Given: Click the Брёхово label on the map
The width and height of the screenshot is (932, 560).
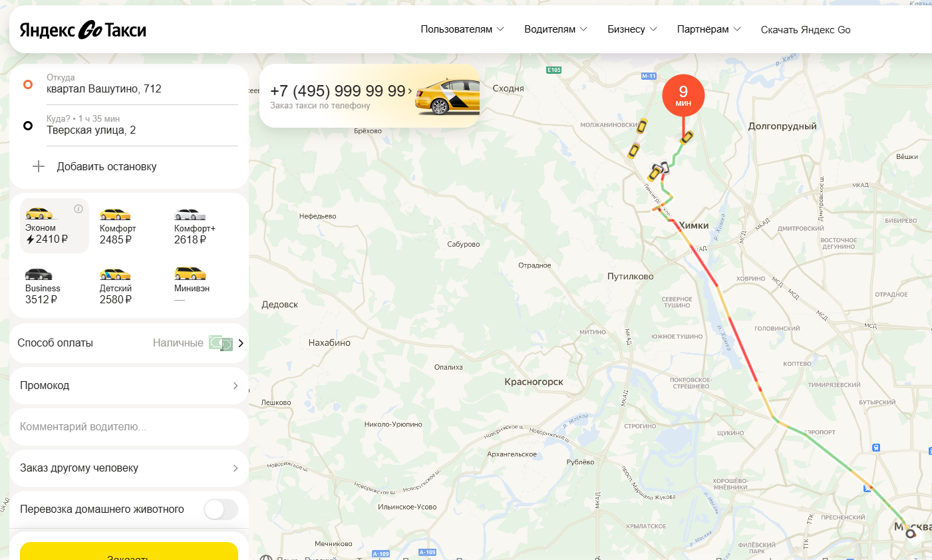Looking at the screenshot, I should [x=368, y=131].
